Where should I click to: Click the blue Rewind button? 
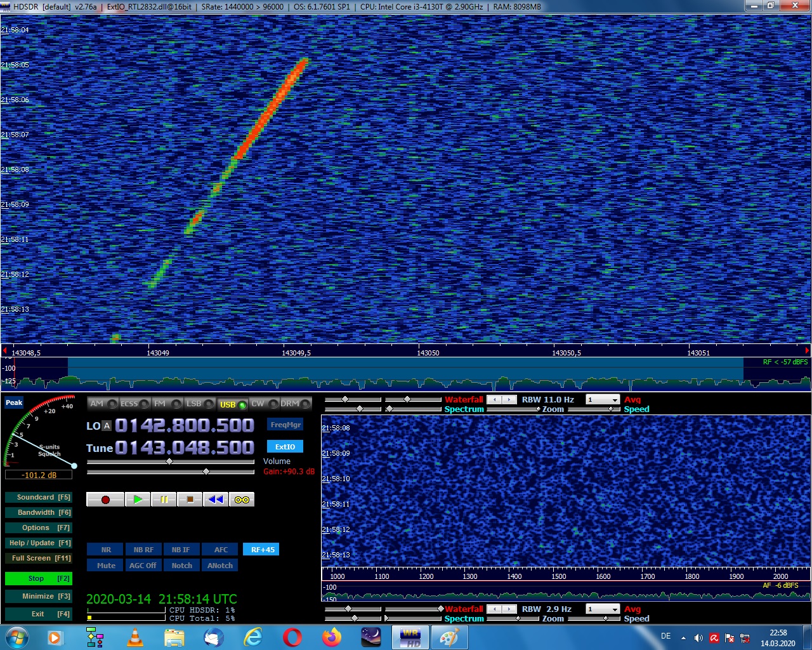(216, 500)
